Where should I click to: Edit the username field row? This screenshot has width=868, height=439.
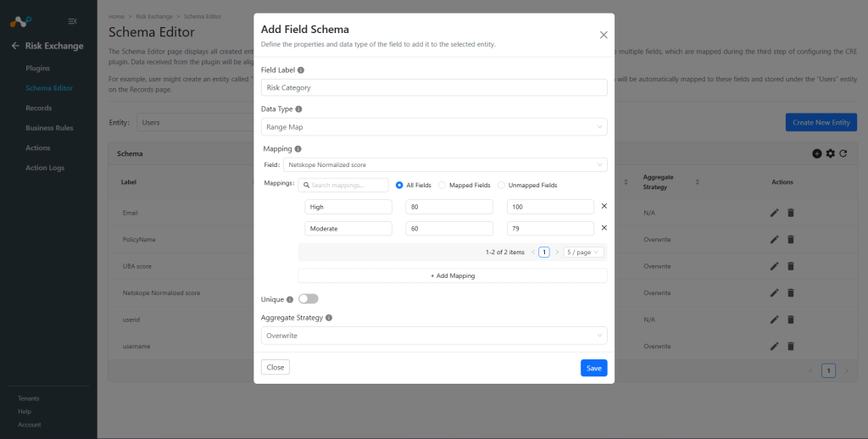click(775, 346)
